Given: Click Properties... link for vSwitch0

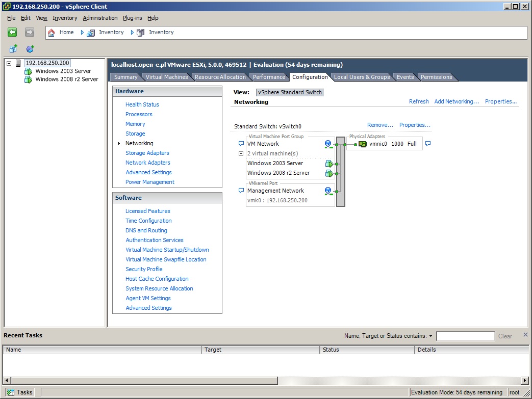Looking at the screenshot, I should (415, 125).
